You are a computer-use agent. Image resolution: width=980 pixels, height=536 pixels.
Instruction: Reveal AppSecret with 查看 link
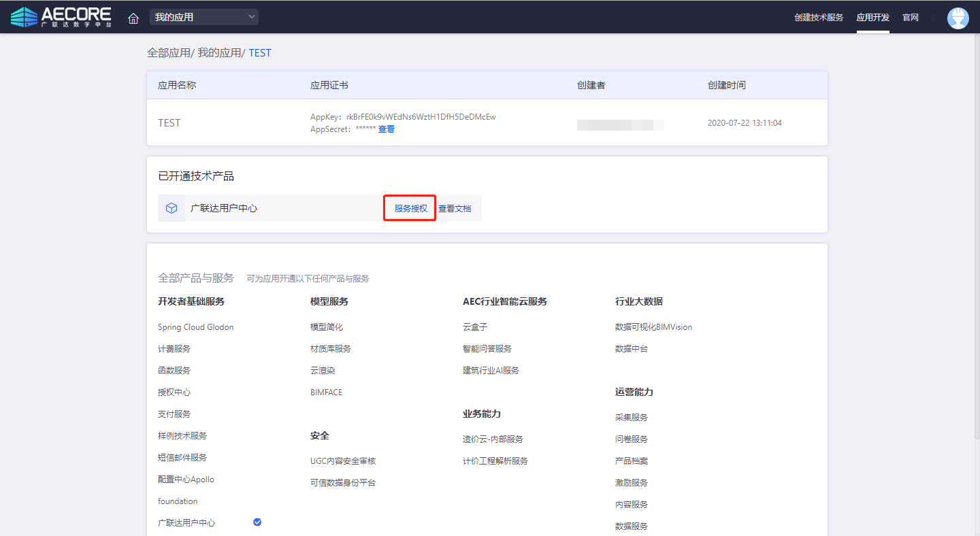(386, 129)
